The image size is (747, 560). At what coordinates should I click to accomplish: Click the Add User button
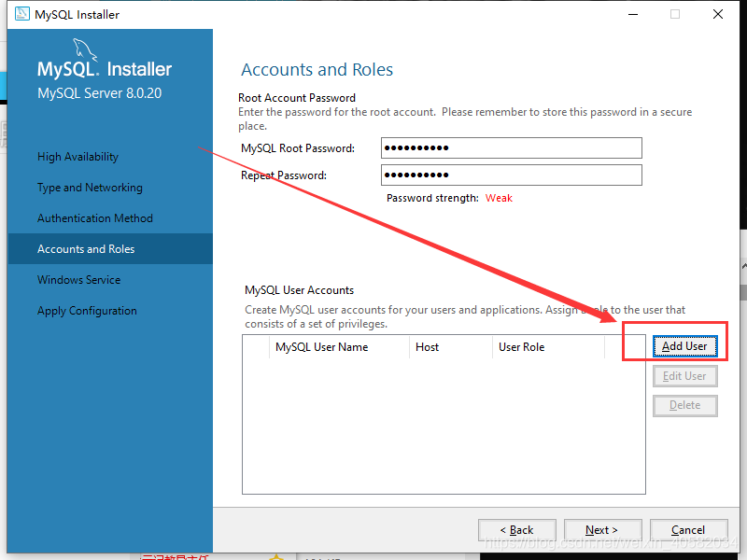684,346
